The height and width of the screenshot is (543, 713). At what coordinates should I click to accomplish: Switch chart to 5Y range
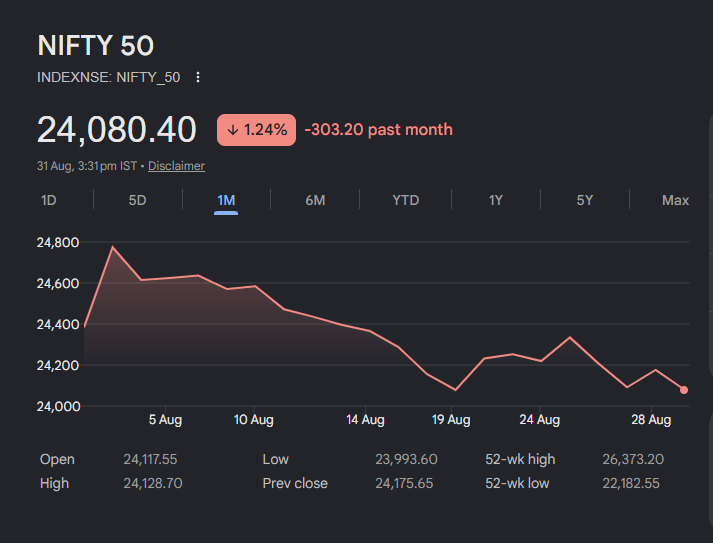585,200
